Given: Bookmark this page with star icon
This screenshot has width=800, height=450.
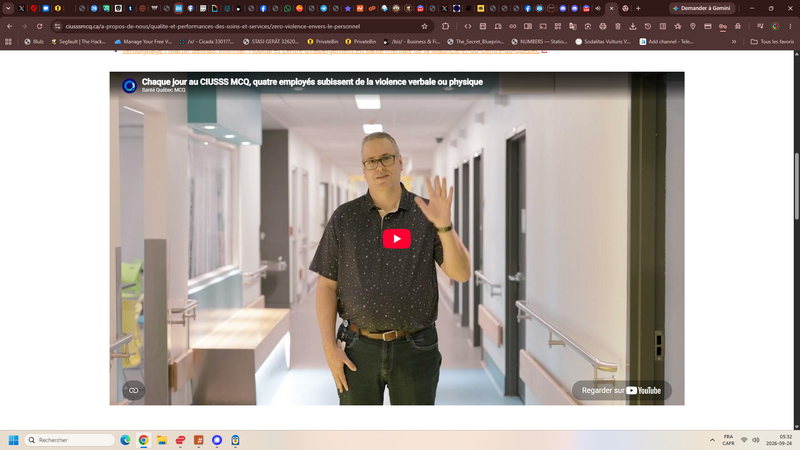Looking at the screenshot, I should click(424, 26).
